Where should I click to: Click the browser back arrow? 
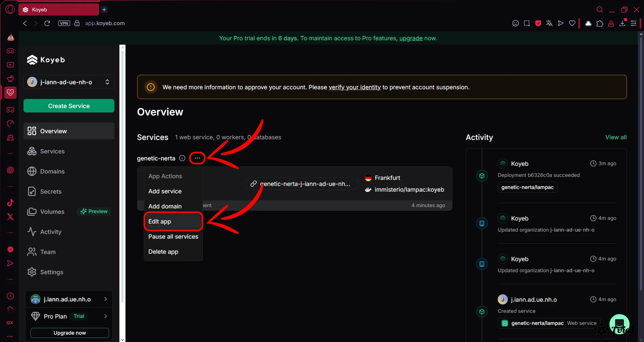pyautogui.click(x=25, y=23)
